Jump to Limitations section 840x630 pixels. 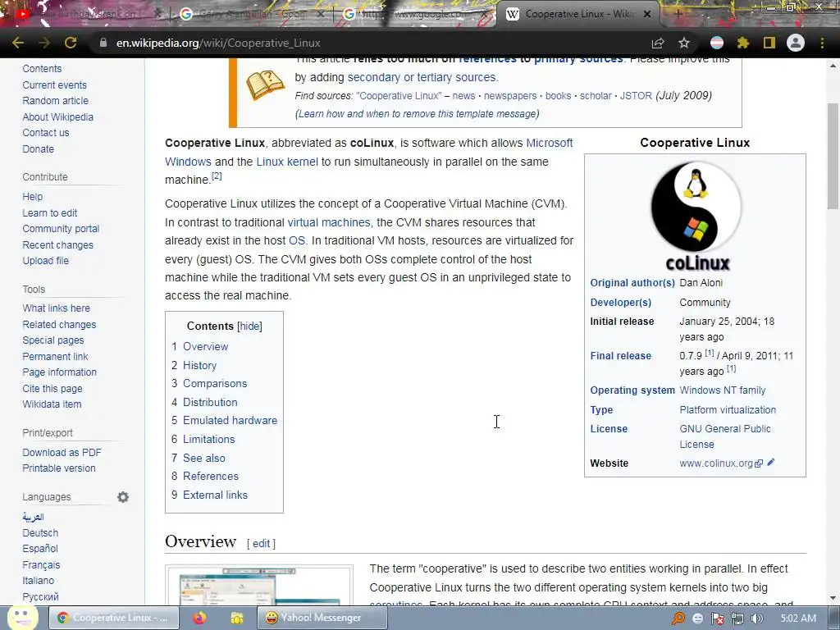point(209,440)
